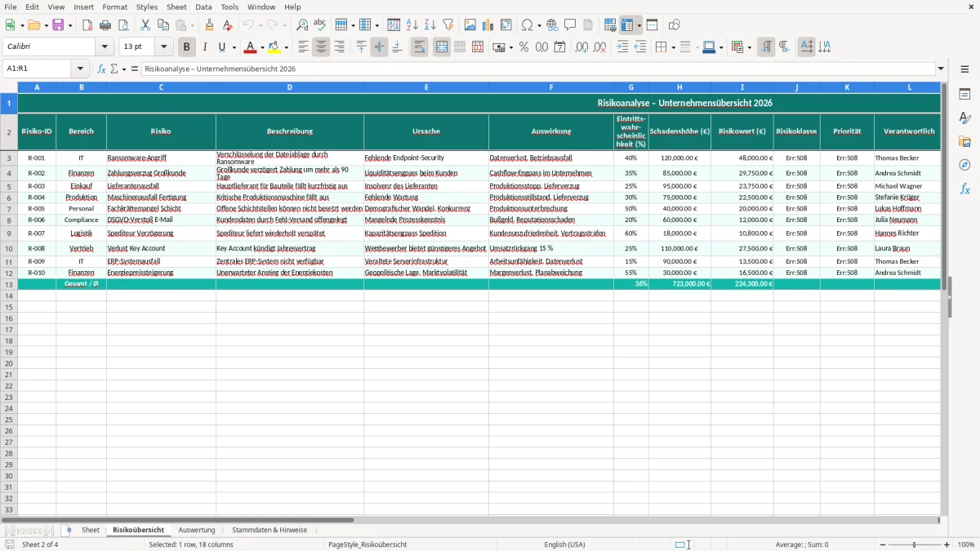The image size is (980, 551).
Task: Toggle print preview
Action: [x=122, y=25]
